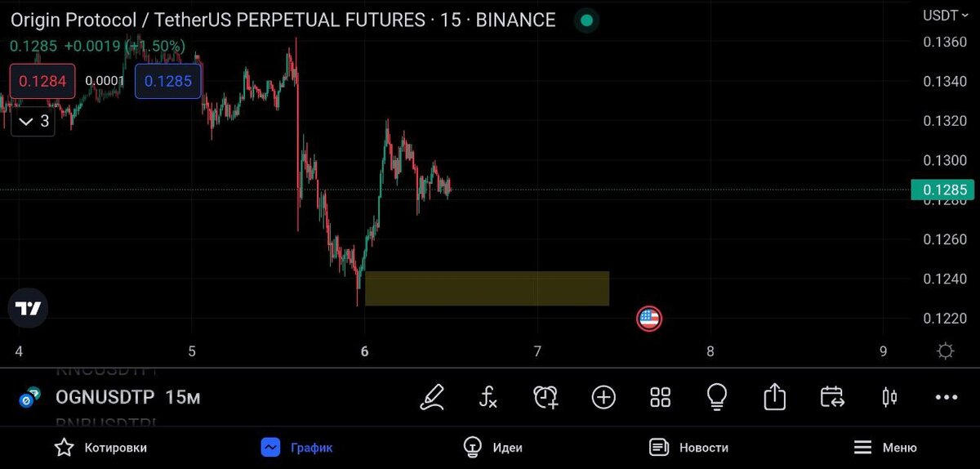The image size is (980, 469).
Task: Open the go-to-date calendar icon
Action: click(831, 398)
